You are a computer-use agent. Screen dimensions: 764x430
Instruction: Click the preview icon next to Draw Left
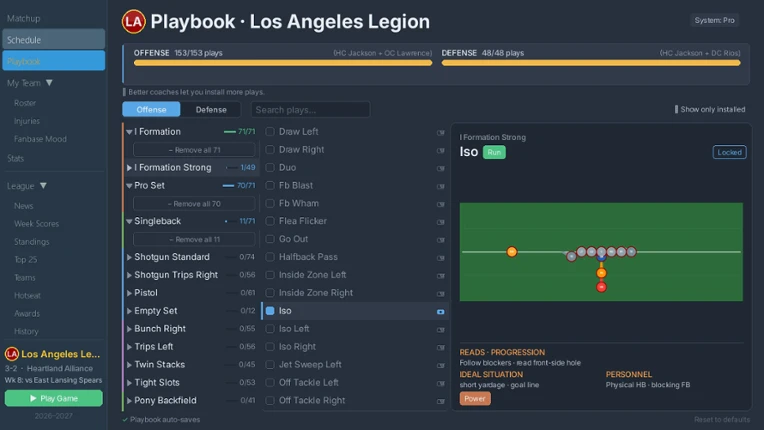click(x=440, y=132)
